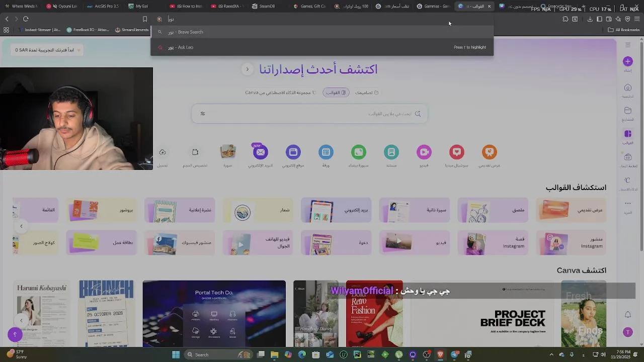The width and height of the screenshot is (644, 362).
Task: Open the more (three dots) sidebar item
Action: click(627, 203)
